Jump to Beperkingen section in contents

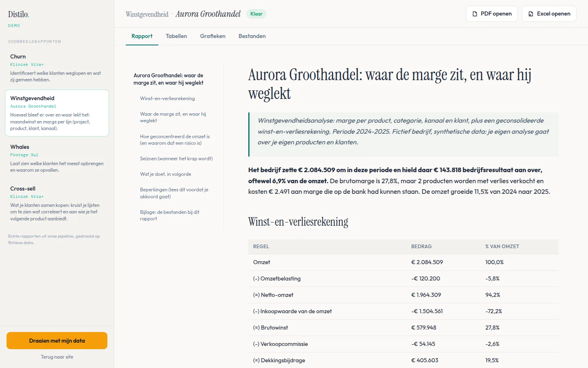click(x=174, y=193)
